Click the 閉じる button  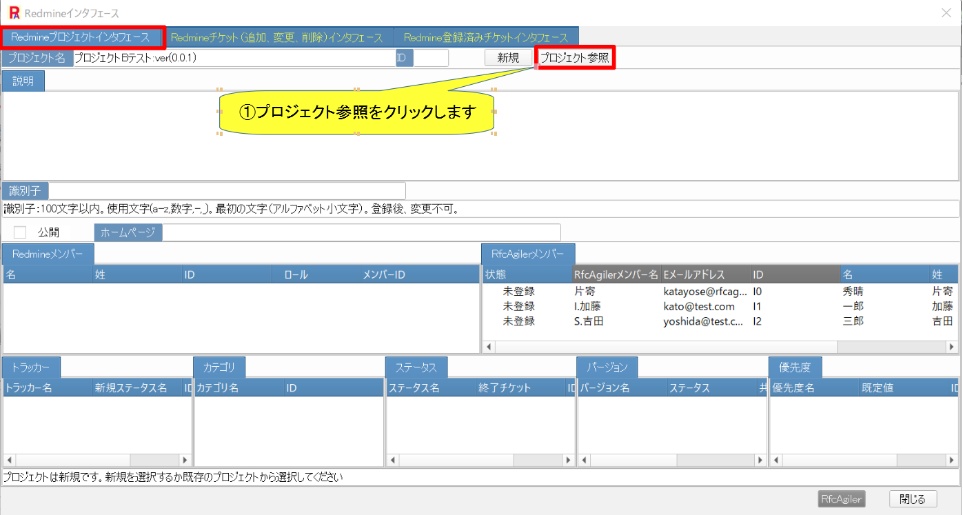pyautogui.click(x=913, y=499)
